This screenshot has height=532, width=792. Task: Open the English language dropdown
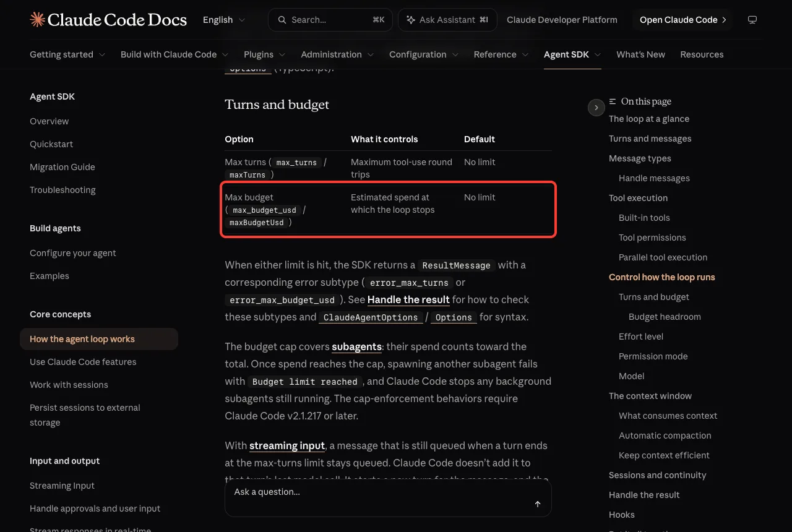click(x=224, y=20)
